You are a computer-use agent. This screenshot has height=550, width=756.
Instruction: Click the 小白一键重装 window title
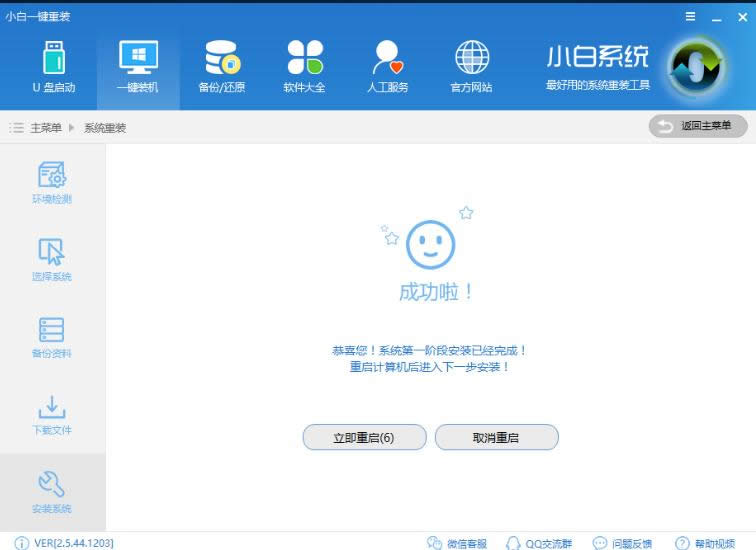[38, 16]
